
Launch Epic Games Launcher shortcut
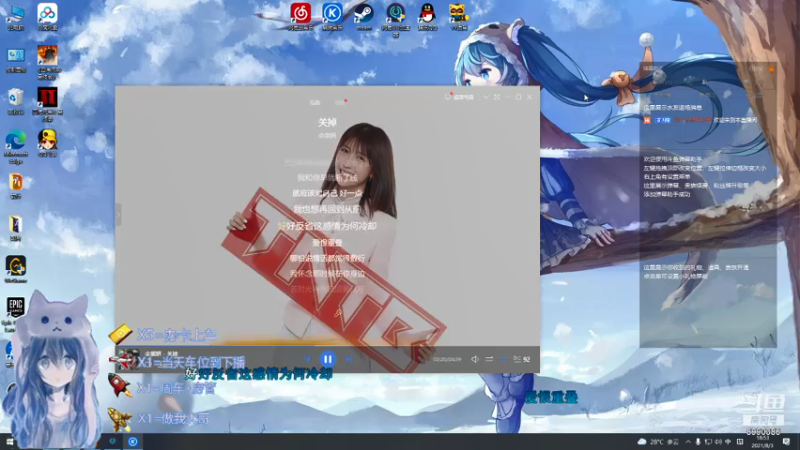pyautogui.click(x=16, y=315)
